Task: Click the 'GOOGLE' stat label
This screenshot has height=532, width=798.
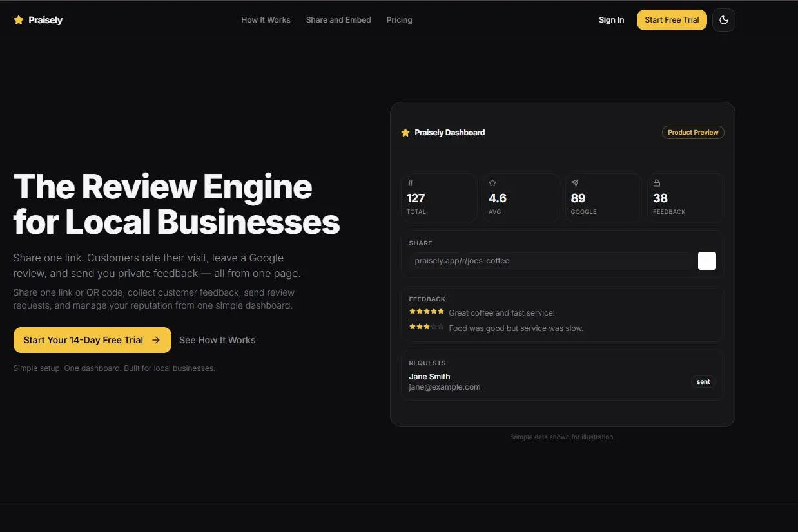Action: click(x=584, y=212)
